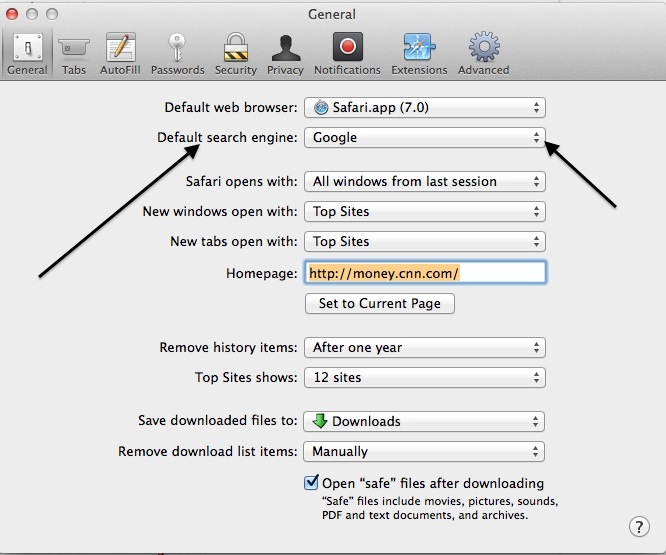This screenshot has height=555, width=666.
Task: Click the New windows open with label
Action: (220, 211)
